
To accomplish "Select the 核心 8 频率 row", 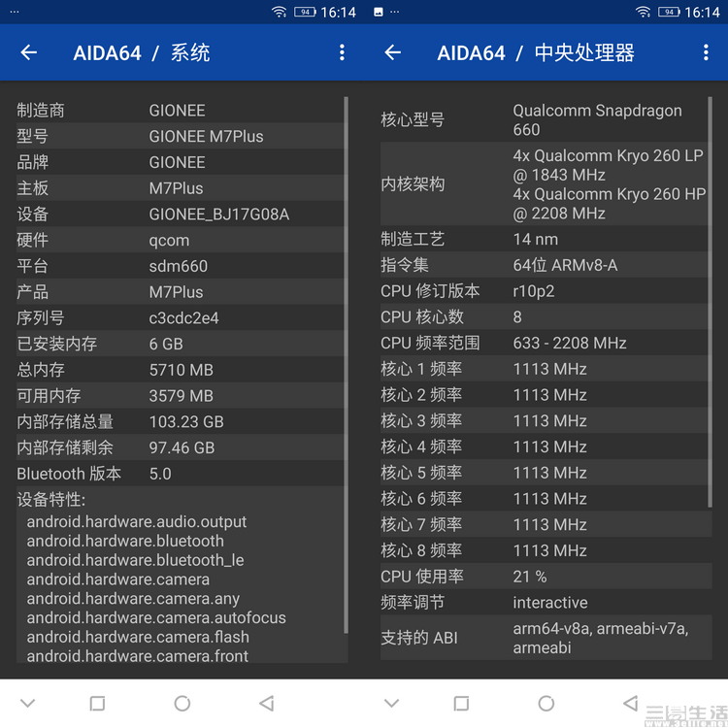I will [546, 551].
